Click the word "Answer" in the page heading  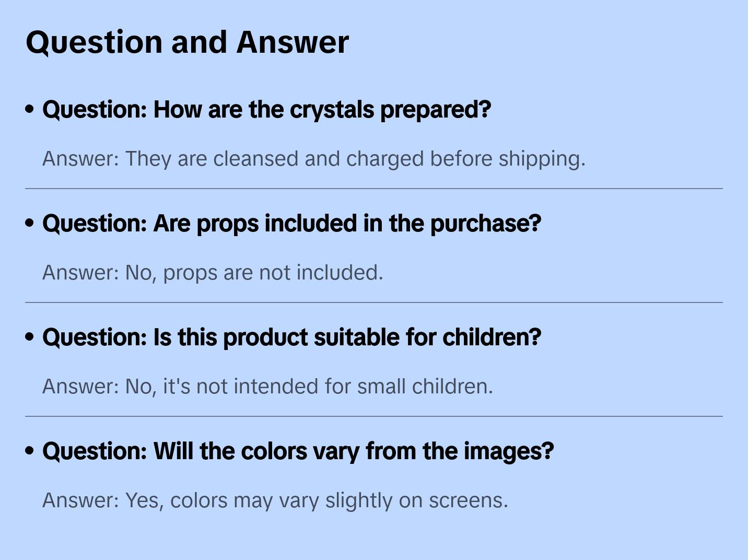click(x=293, y=42)
